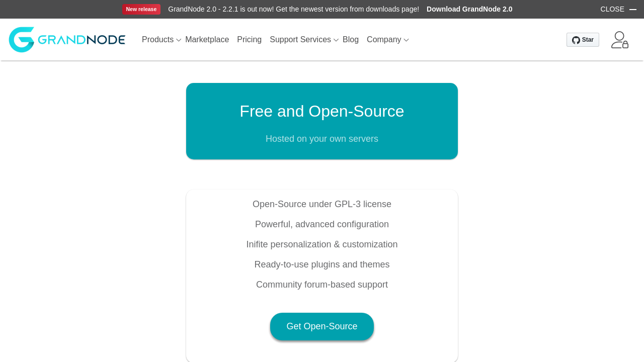This screenshot has height=362, width=644.
Task: Click the Download GrandNode 2.0 link
Action: tap(469, 9)
